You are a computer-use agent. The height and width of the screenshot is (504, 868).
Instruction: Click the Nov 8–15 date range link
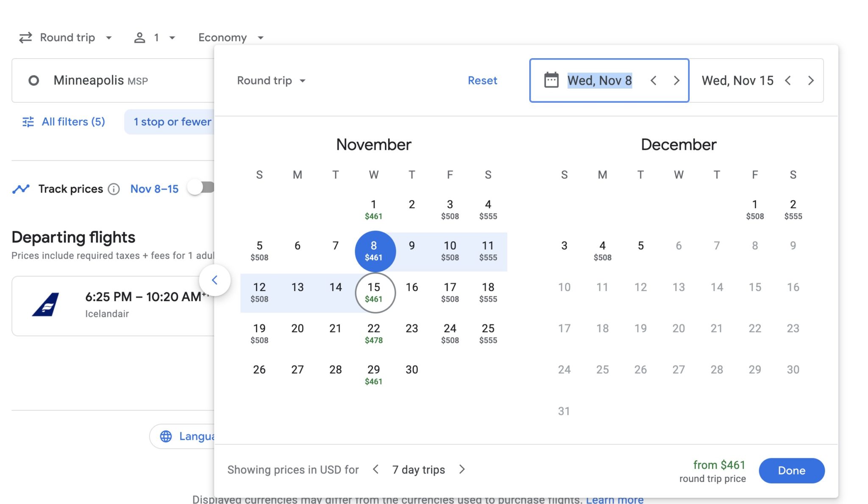pyautogui.click(x=154, y=189)
